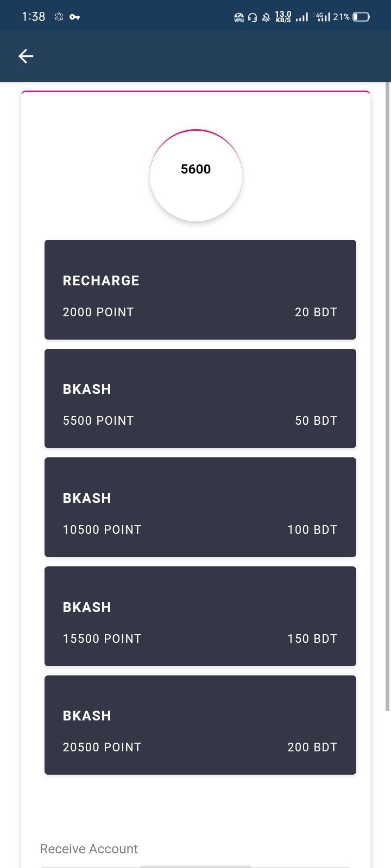Tap the back arrow icon
This screenshot has height=868, width=391.
26,56
